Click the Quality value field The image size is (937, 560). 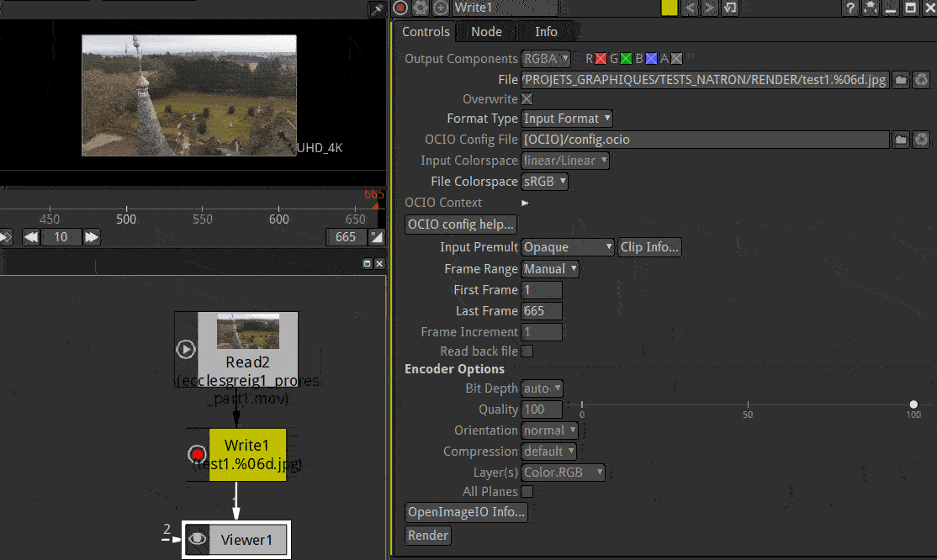point(542,409)
